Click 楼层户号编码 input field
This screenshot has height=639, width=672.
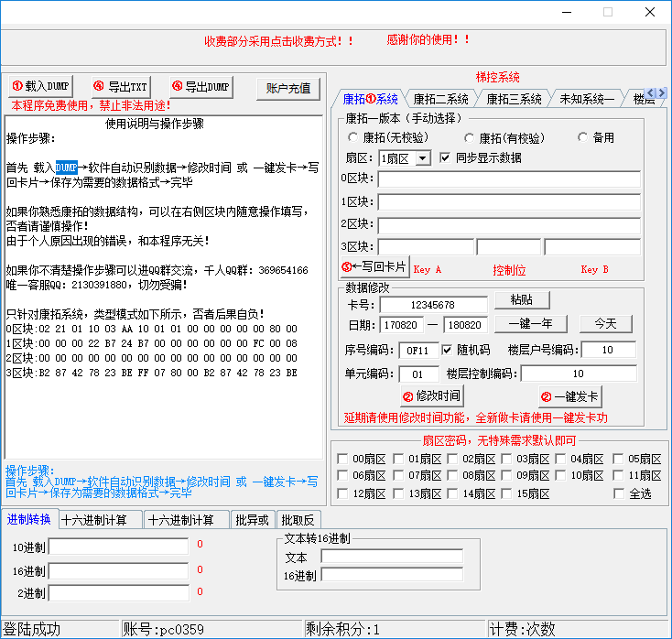[x=609, y=350]
